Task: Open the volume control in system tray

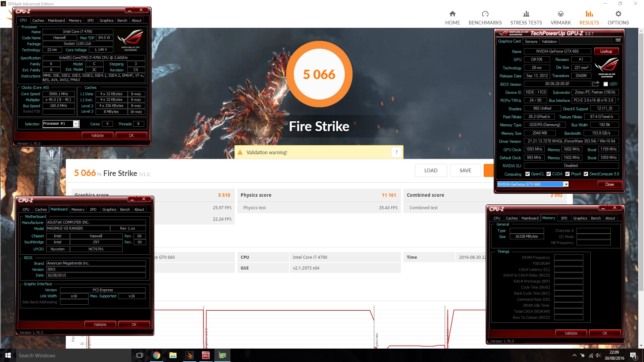Action: pos(598,355)
